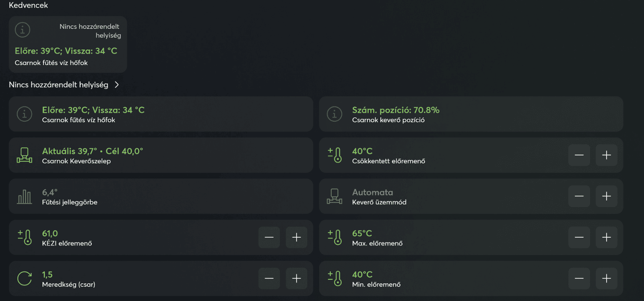Screen dimensions: 644x301
Task: Decrease the Meredkség (csar) value
Action: [269, 278]
